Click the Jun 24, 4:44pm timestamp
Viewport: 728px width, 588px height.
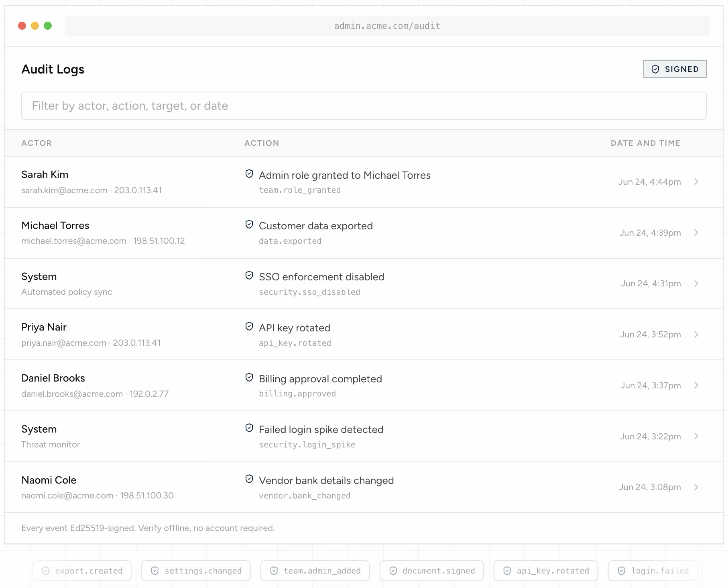tap(649, 182)
